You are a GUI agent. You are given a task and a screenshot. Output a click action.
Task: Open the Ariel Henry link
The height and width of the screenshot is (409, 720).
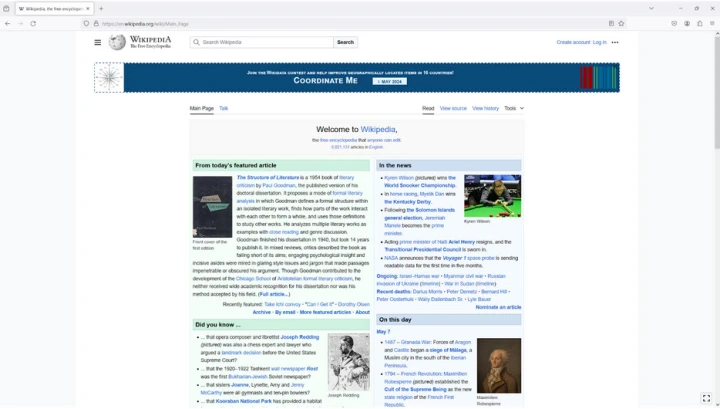tap(461, 242)
